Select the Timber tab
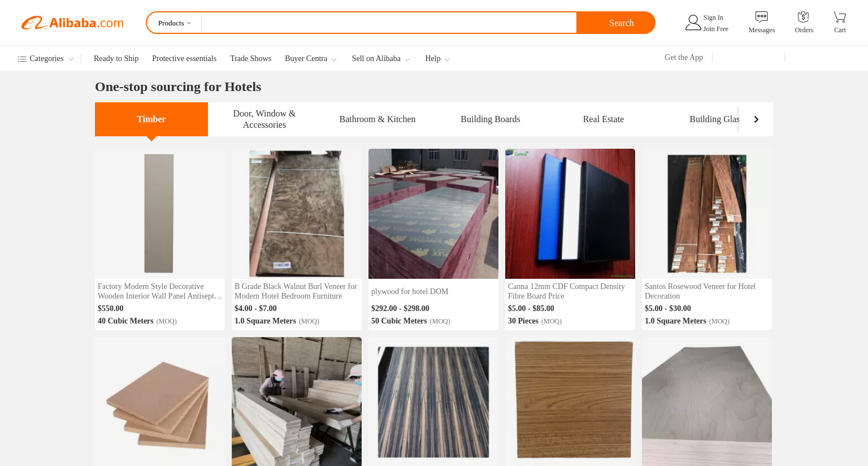This screenshot has height=466, width=868. click(x=151, y=119)
